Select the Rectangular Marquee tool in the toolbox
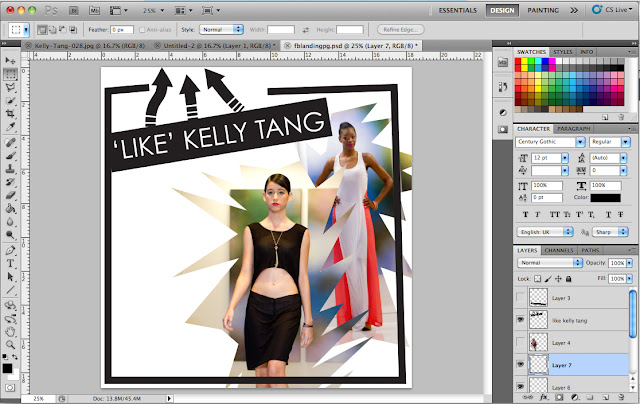This screenshot has height=404, width=640. [10, 75]
